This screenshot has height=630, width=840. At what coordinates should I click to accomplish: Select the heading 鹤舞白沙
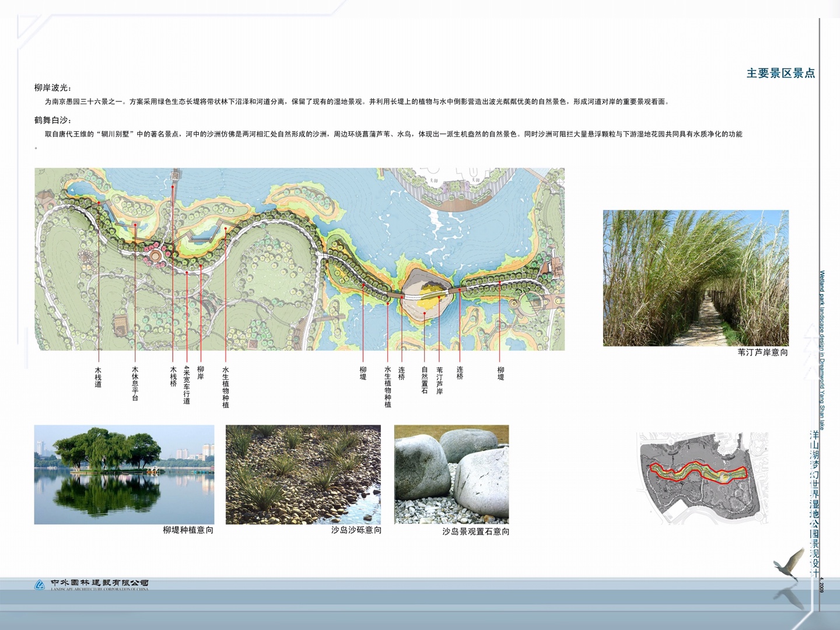[x=52, y=120]
